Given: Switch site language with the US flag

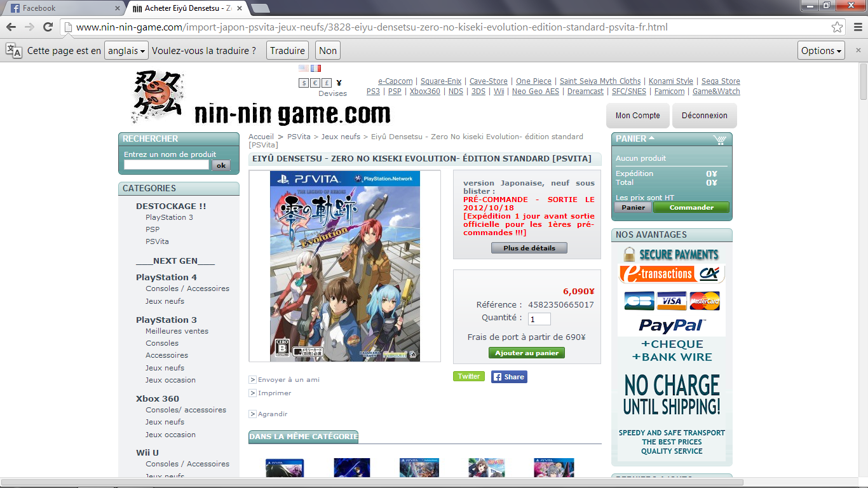Looking at the screenshot, I should (x=304, y=68).
